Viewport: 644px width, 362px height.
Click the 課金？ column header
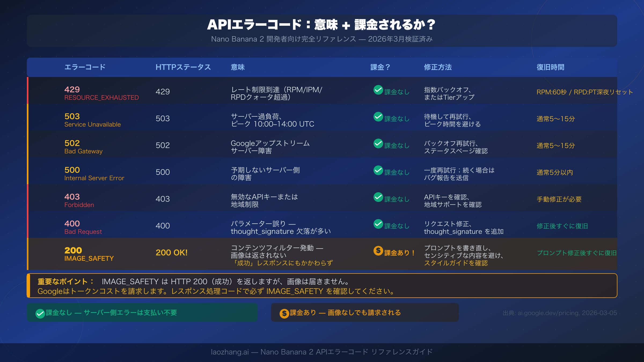click(379, 67)
